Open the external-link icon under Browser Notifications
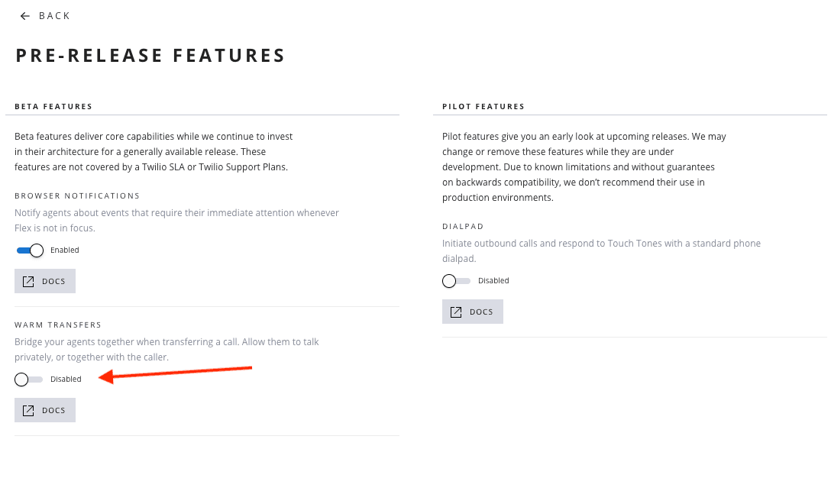This screenshot has width=831, height=504. tap(28, 282)
